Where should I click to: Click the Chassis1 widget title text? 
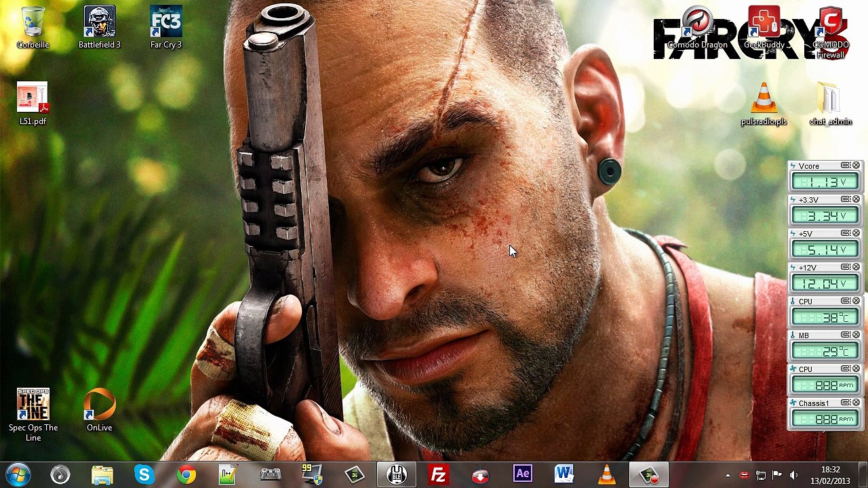tap(814, 403)
